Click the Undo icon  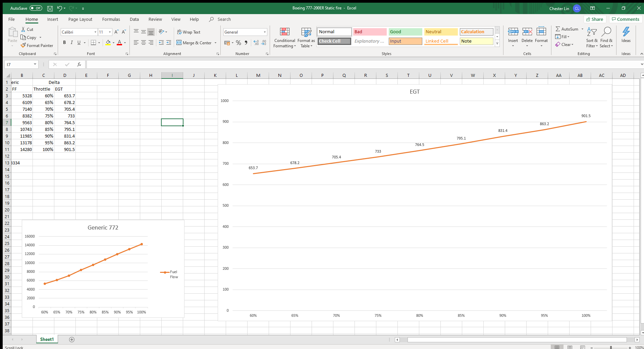pos(59,8)
